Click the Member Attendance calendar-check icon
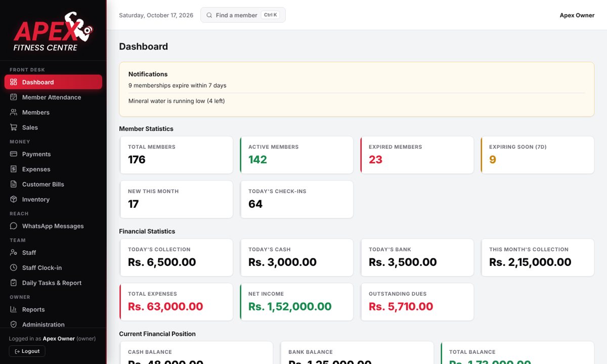The image size is (607, 364). pos(14,97)
